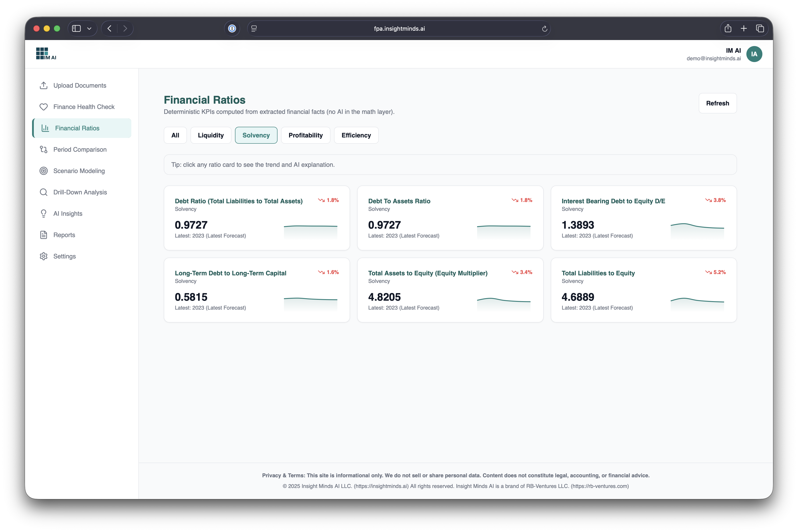Show All ratios filter
The height and width of the screenshot is (532, 798).
click(175, 135)
